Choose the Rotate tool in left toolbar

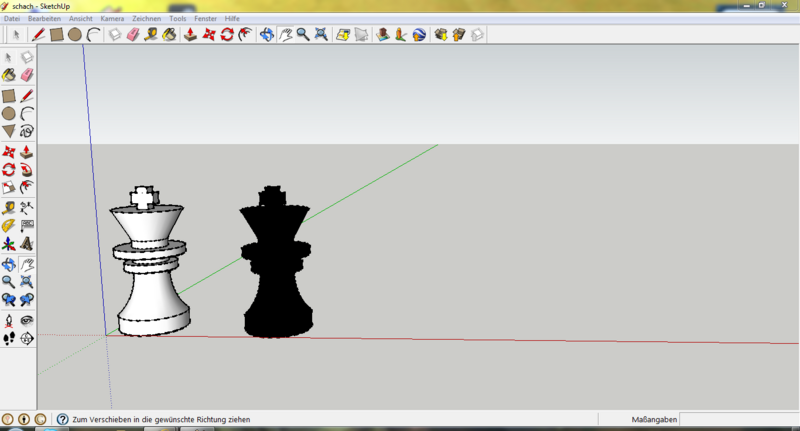9,170
